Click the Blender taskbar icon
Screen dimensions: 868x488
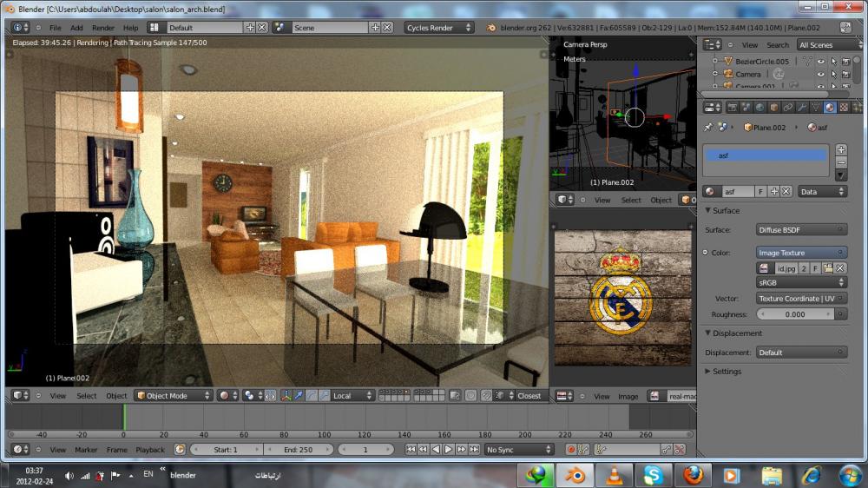click(x=575, y=475)
